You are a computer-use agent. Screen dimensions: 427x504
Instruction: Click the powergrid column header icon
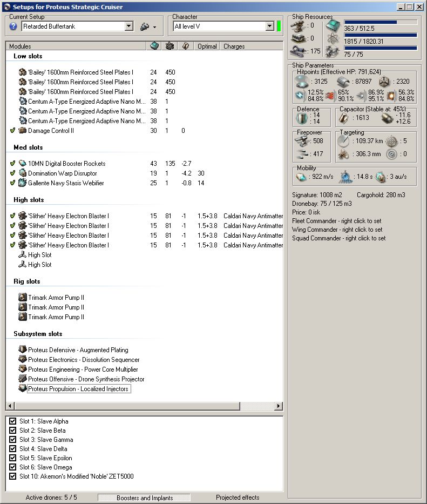[x=170, y=46]
